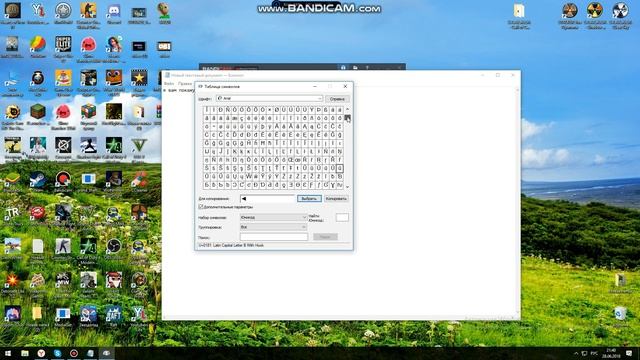Open the notification center in system tray
The height and width of the screenshot is (360, 640).
(x=629, y=353)
